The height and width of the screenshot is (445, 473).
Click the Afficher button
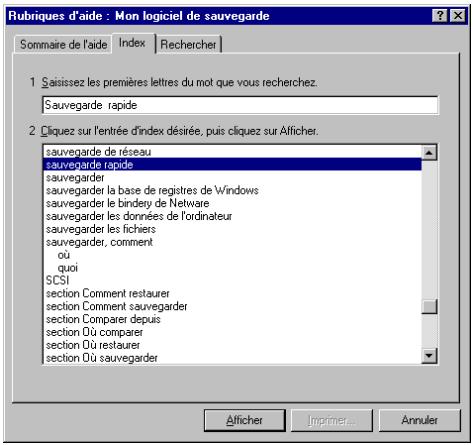coord(245,420)
